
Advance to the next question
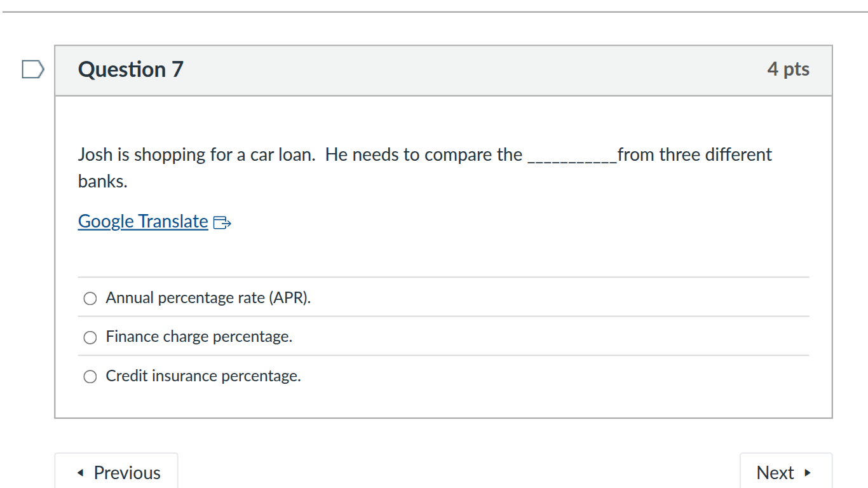coord(786,472)
